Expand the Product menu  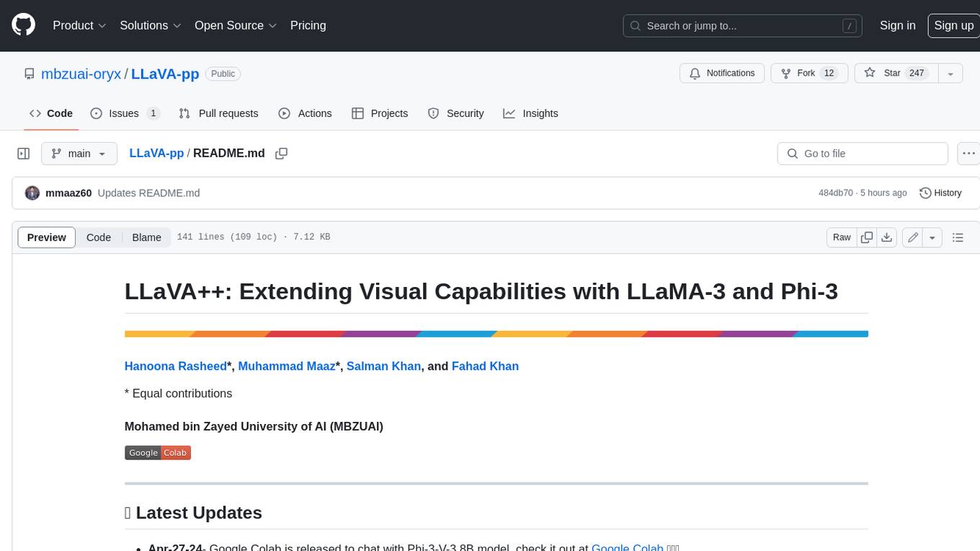coord(79,25)
